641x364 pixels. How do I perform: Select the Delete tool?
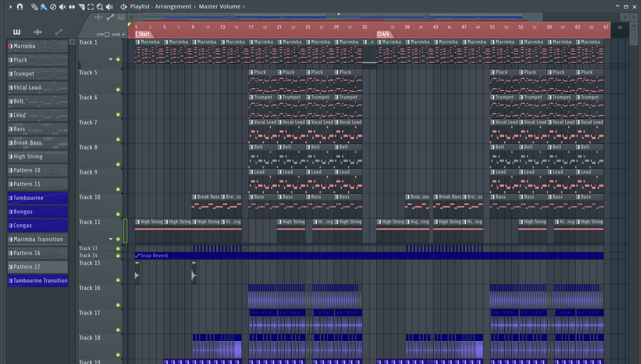tap(53, 7)
